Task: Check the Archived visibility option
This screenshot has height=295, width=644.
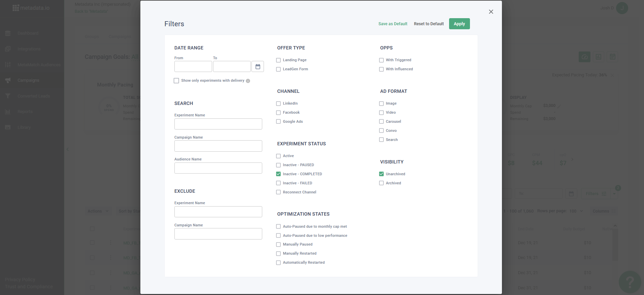Action: point(381,183)
